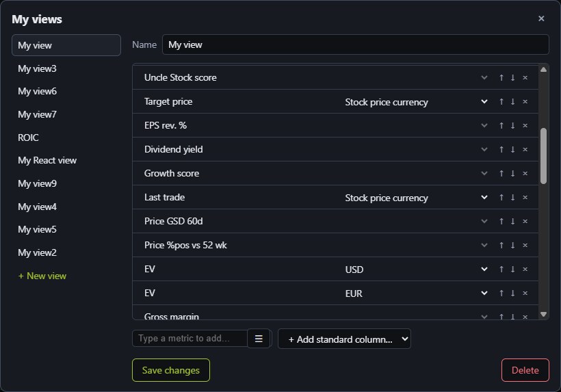Click Save changes button
This screenshot has width=561, height=392.
click(171, 370)
